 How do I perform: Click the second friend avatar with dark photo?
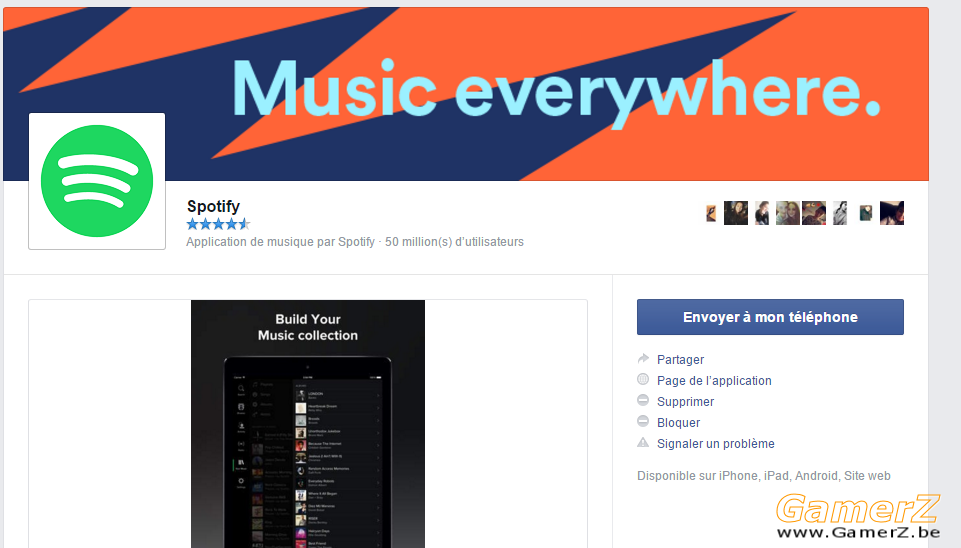(735, 213)
